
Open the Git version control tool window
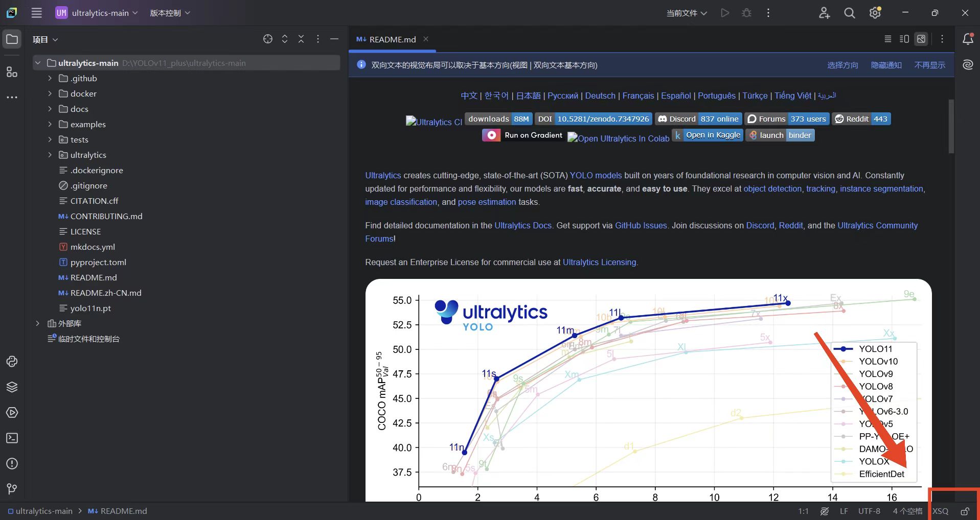point(12,489)
